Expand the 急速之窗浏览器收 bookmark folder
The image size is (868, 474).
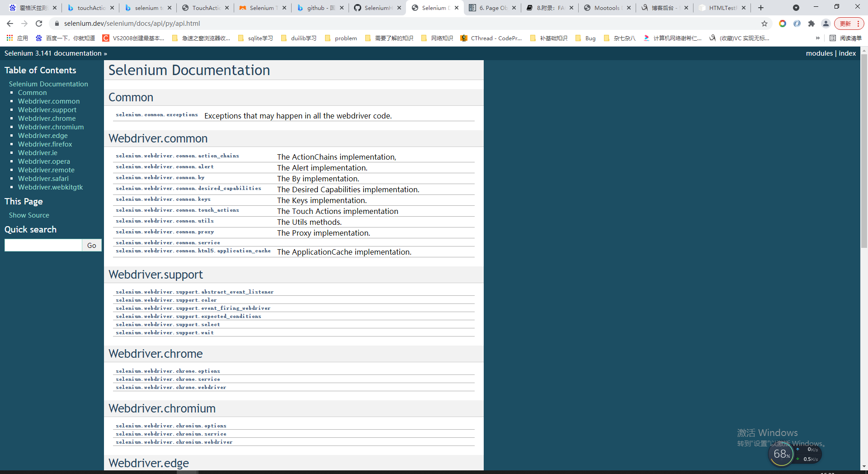201,38
